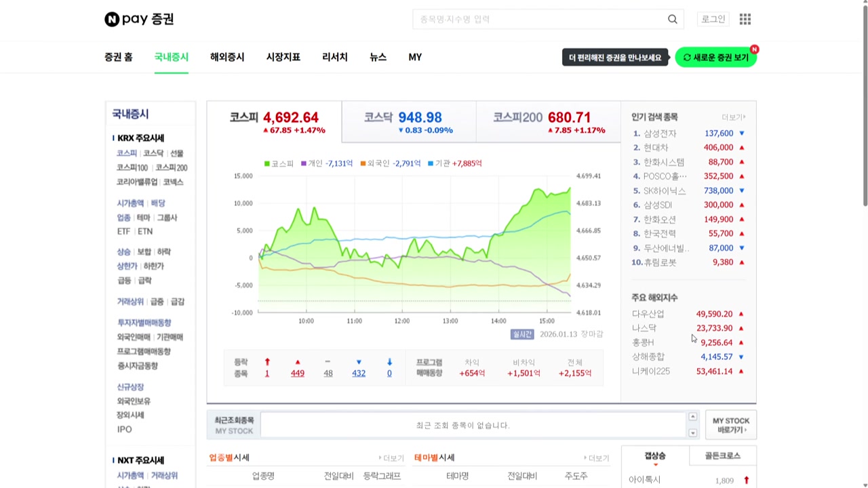Image resolution: width=868 pixels, height=488 pixels.
Task: Open the Naver apps grid menu
Action: (745, 19)
